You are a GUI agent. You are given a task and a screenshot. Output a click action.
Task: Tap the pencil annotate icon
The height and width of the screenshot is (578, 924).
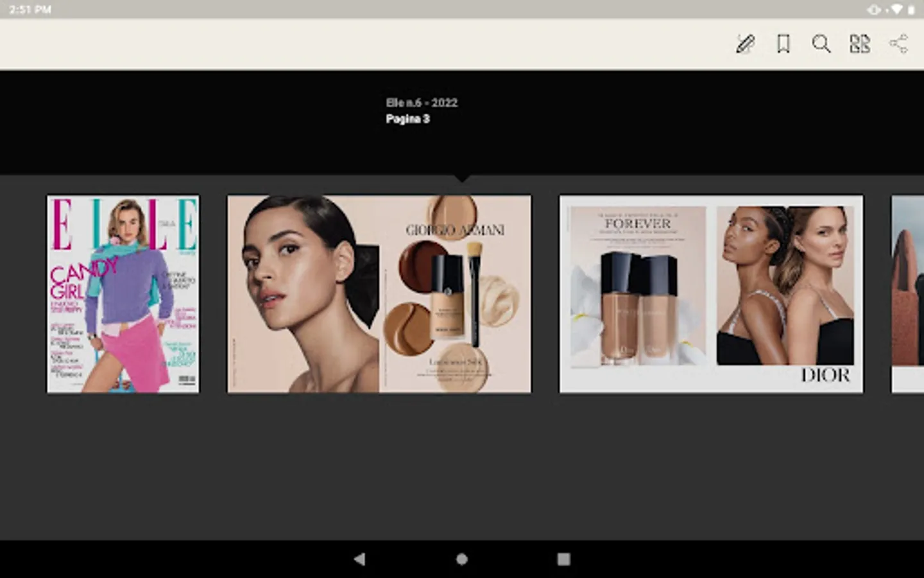(745, 44)
